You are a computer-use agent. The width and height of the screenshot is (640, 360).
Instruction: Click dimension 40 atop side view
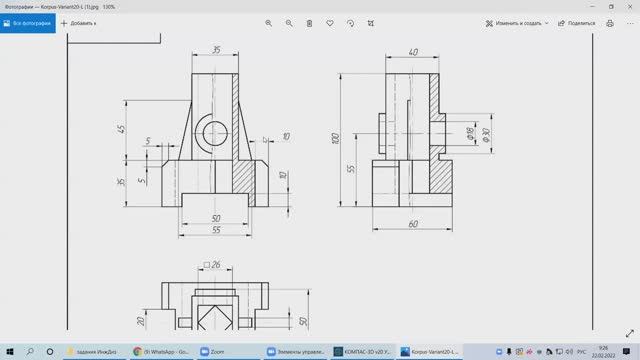click(x=413, y=52)
